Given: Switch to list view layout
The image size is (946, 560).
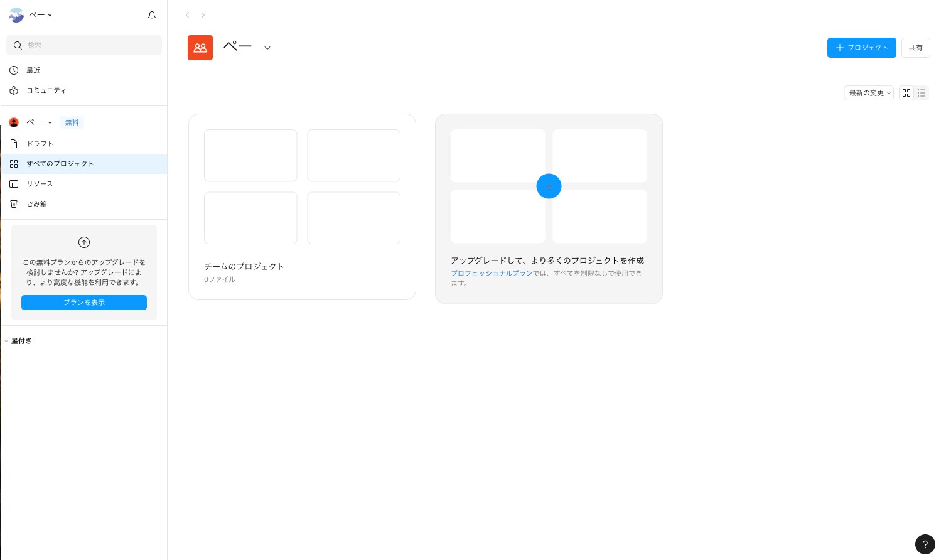Looking at the screenshot, I should (922, 92).
